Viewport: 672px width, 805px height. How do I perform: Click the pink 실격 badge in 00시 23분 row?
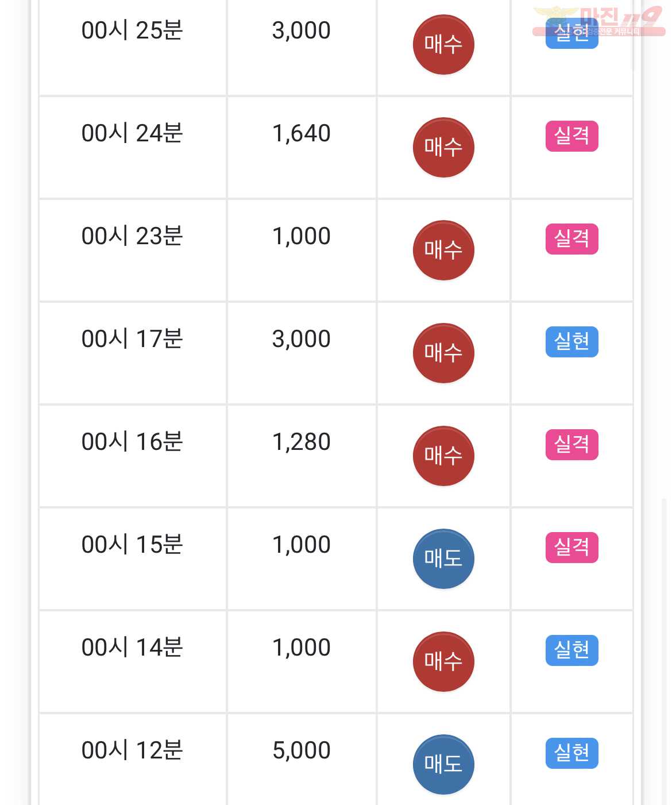point(571,239)
